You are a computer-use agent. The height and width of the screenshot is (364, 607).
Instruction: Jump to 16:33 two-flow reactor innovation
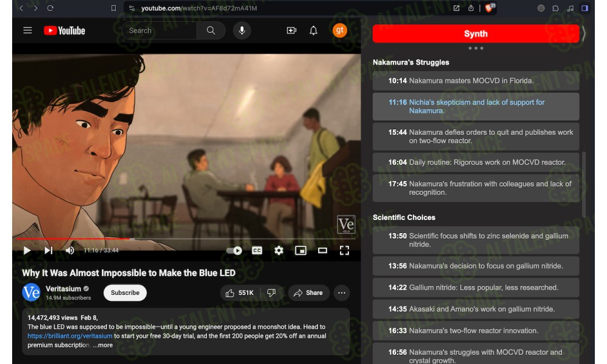(476, 331)
